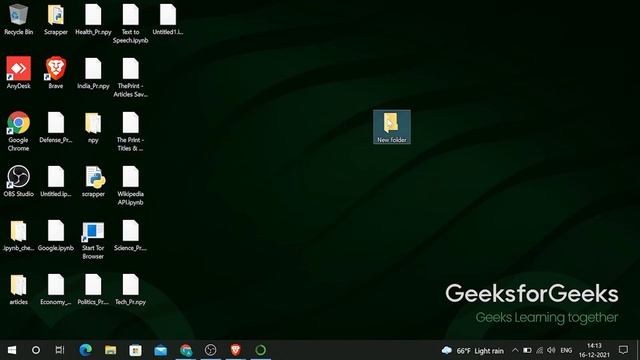Launch Microsoft Edge from the taskbar
This screenshot has width=640, height=360.
coord(85,350)
